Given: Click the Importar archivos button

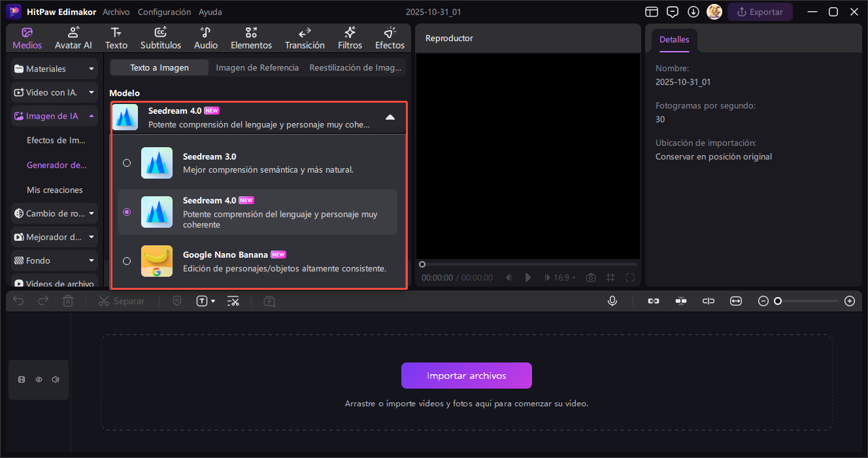Looking at the screenshot, I should (466, 376).
